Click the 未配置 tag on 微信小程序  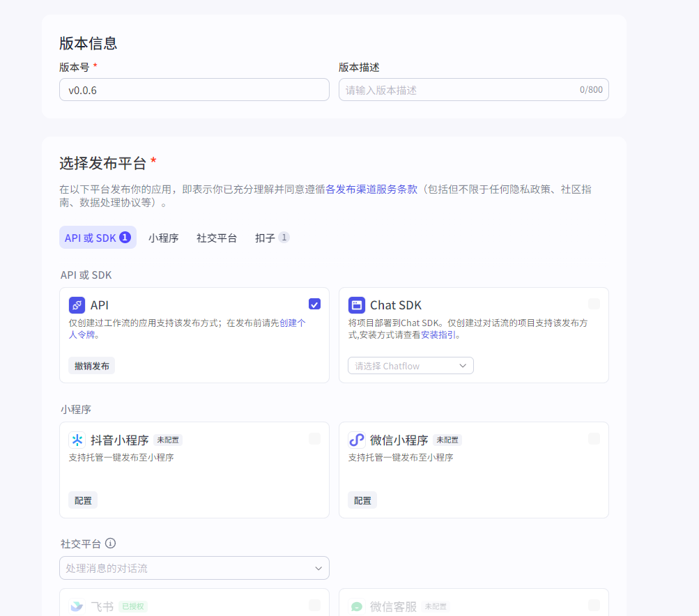coord(447,440)
